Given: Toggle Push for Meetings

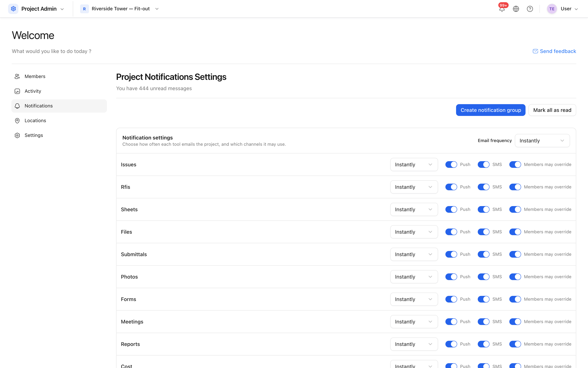Looking at the screenshot, I should (x=451, y=321).
